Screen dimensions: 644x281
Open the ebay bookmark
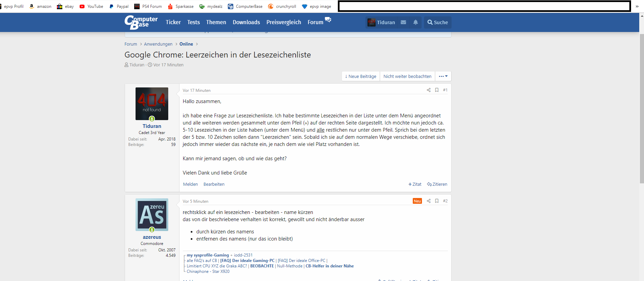(x=65, y=6)
